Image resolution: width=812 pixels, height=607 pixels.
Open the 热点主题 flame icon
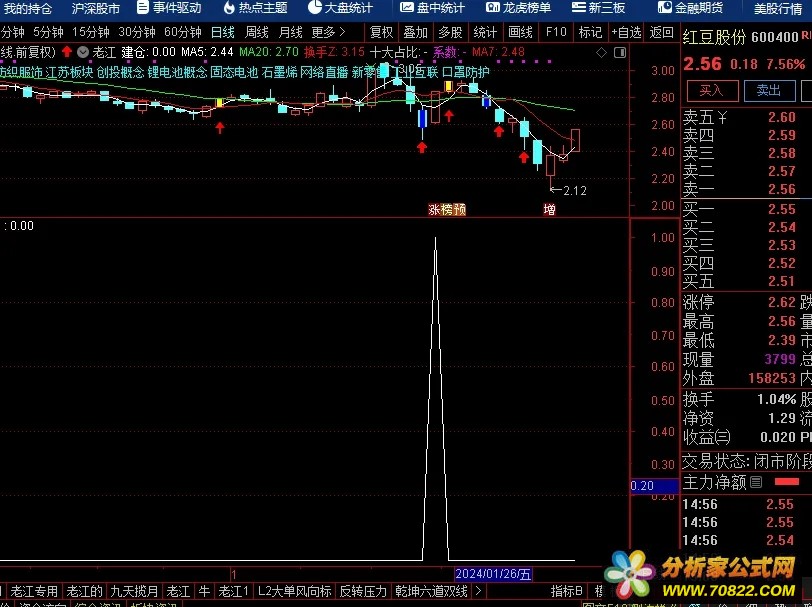(x=229, y=7)
